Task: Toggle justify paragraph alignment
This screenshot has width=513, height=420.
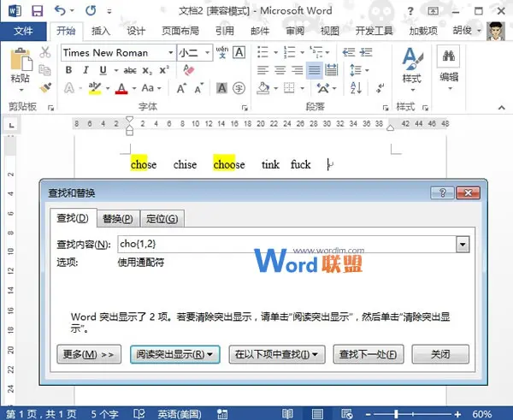Action: pyautogui.click(x=315, y=70)
